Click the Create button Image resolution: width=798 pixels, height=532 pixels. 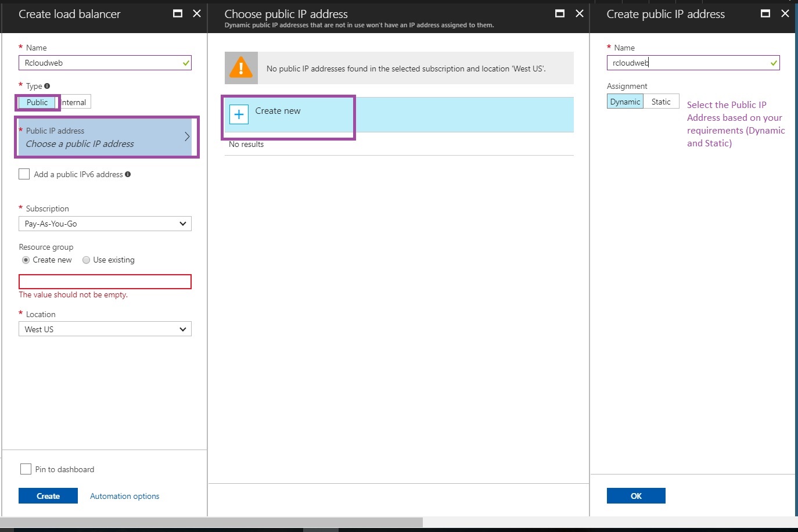48,495
